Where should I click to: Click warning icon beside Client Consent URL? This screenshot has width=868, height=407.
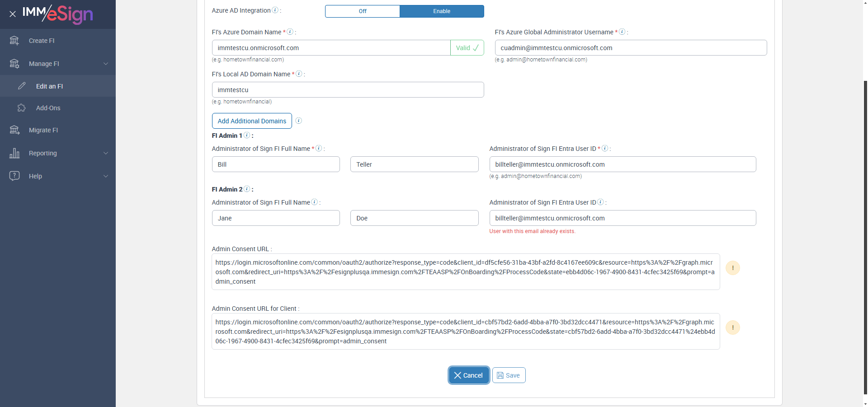tap(732, 327)
